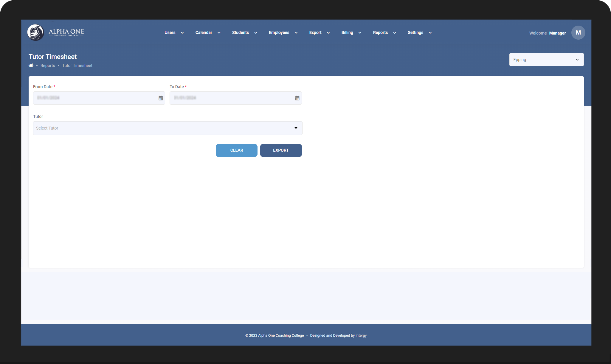Click the Tutor Timesheet breadcrumb

(x=77, y=66)
